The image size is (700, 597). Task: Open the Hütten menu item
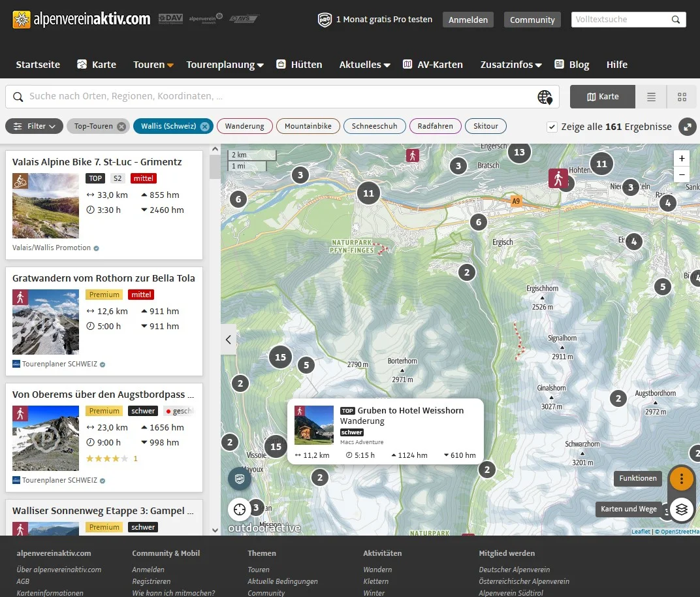299,65
